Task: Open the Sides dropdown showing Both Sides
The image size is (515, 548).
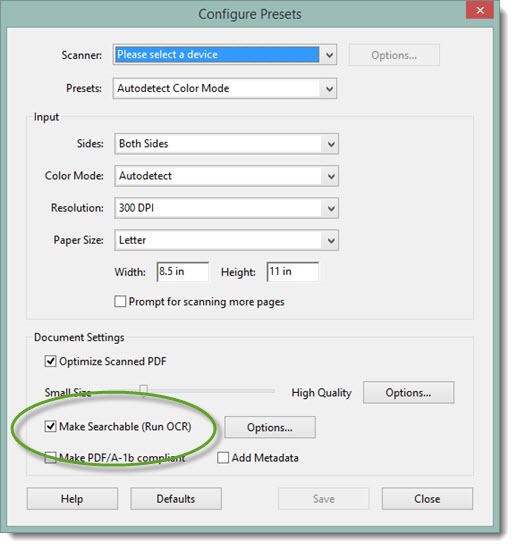Action: tap(226, 144)
